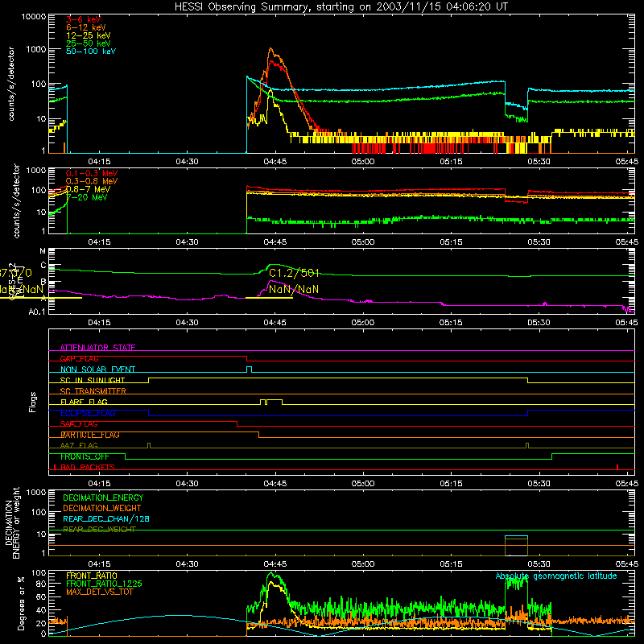Select the REAR_DEC_CHAN/128 legend label
Viewport: 644px width, 644px height.
[106, 518]
